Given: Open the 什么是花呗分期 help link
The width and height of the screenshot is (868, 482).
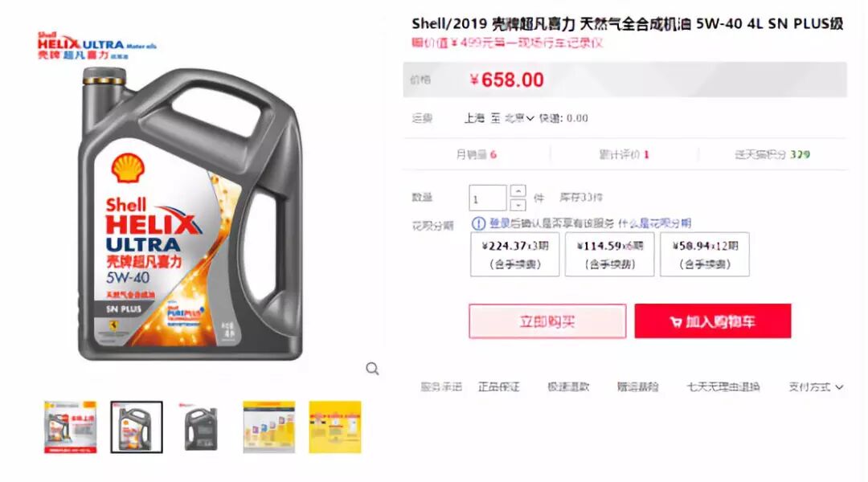Looking at the screenshot, I should [654, 223].
